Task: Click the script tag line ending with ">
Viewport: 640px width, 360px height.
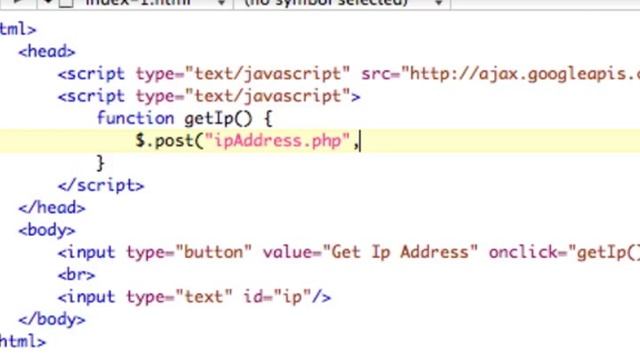Action: (209, 96)
